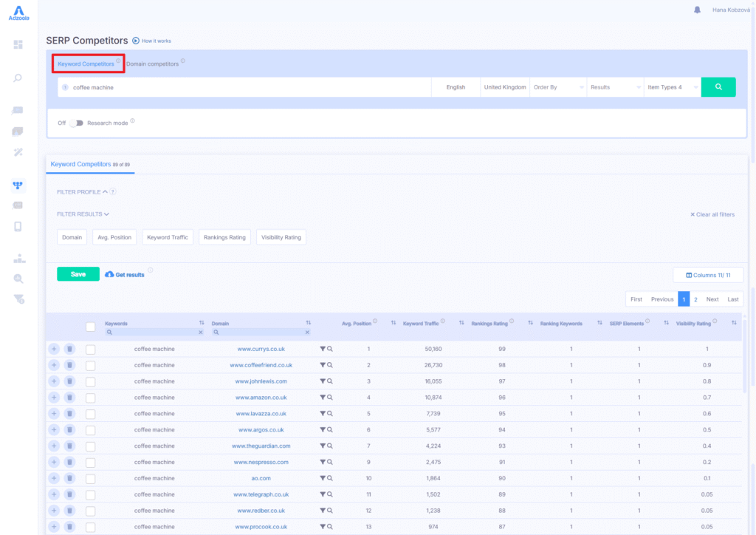Click the magnifier icon beside www.amazon.co.uk
The width and height of the screenshot is (756, 535).
[x=330, y=397]
